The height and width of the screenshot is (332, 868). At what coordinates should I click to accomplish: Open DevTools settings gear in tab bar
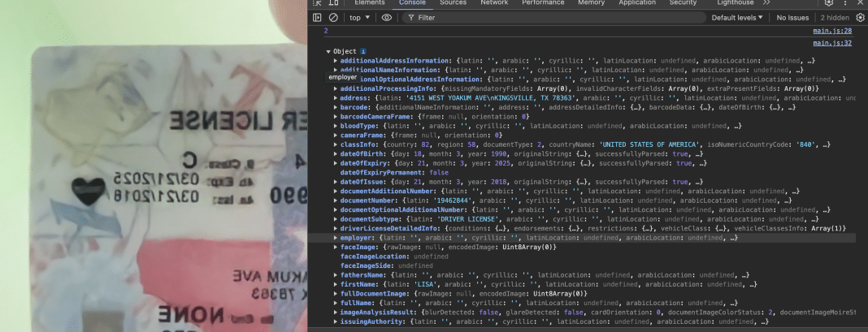(829, 2)
